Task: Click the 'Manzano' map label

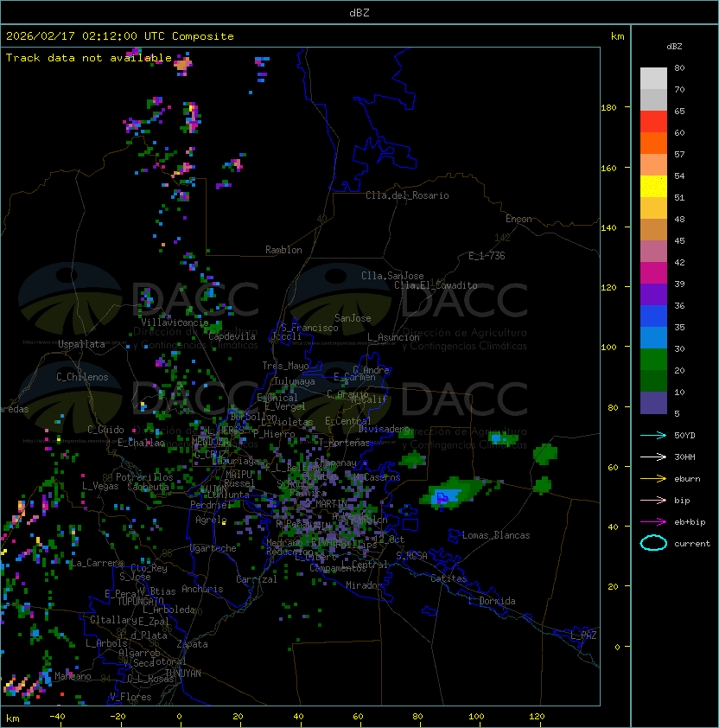Action: tap(73, 676)
